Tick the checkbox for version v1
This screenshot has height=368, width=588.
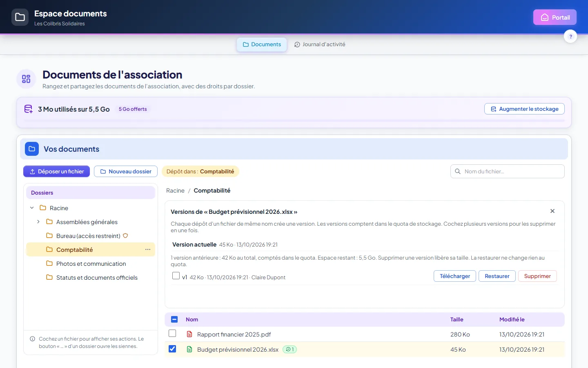coord(176,276)
